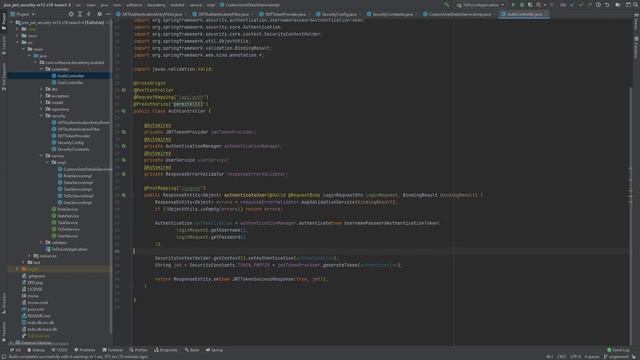Click the Build project hammer icon
Image resolution: width=640 pixels, height=360 pixels.
[447, 5]
